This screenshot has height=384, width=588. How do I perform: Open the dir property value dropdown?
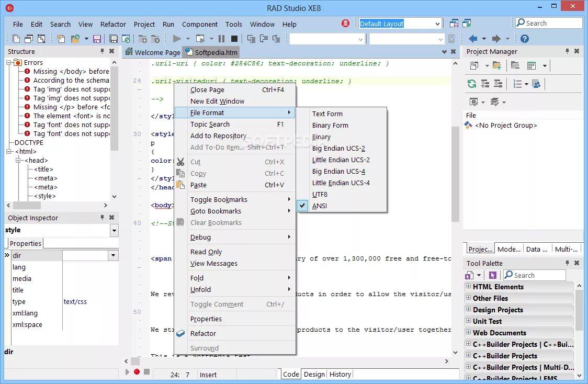coord(113,255)
